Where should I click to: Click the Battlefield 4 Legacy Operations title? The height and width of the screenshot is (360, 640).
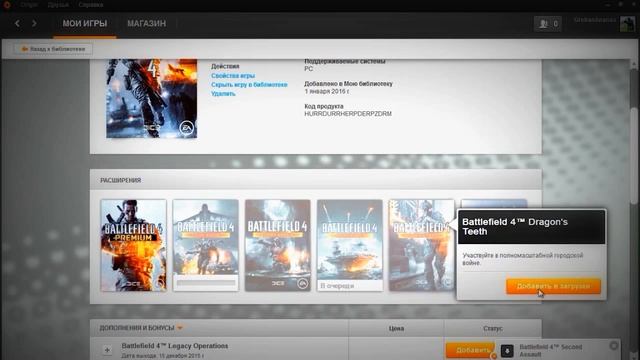click(175, 346)
